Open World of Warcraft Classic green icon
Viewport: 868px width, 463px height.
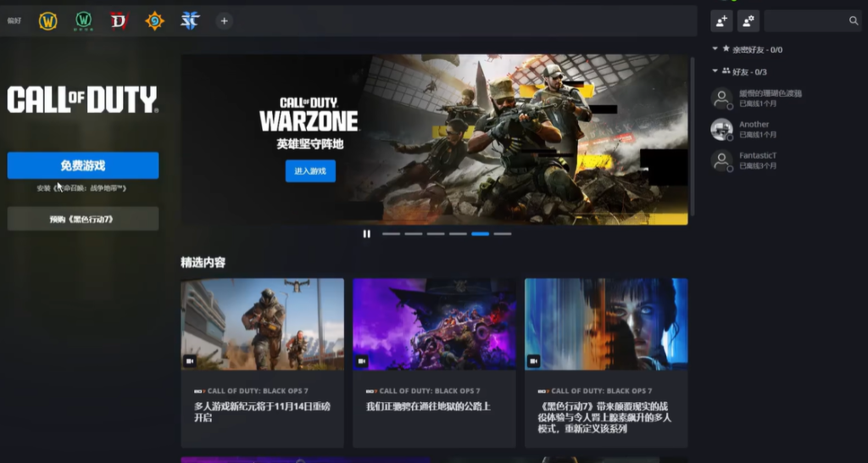click(x=83, y=21)
